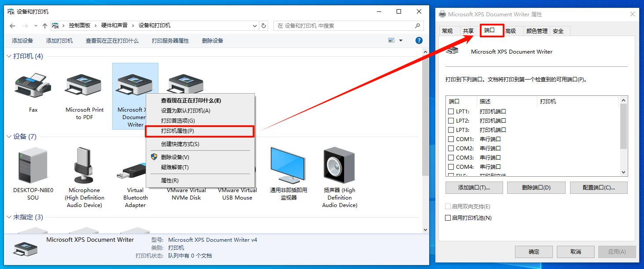Viewport: 644px width, 269px height.
Task: Collapse the 打印机 (4) group
Action: [x=9, y=56]
